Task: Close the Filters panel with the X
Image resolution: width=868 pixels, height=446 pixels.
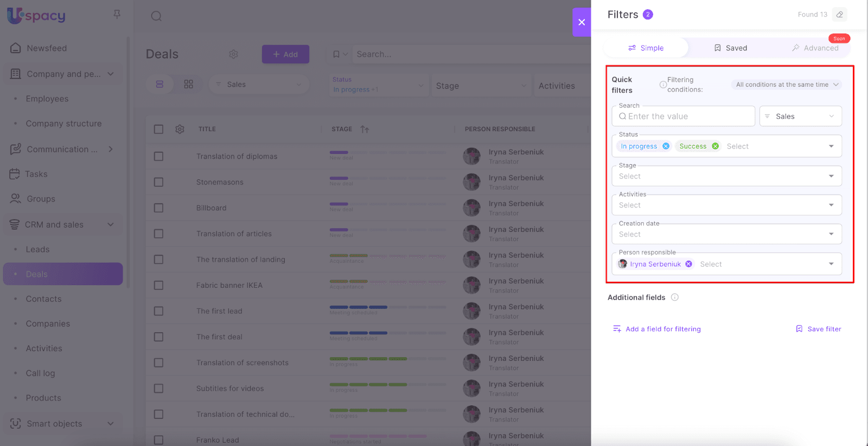Action: (582, 22)
